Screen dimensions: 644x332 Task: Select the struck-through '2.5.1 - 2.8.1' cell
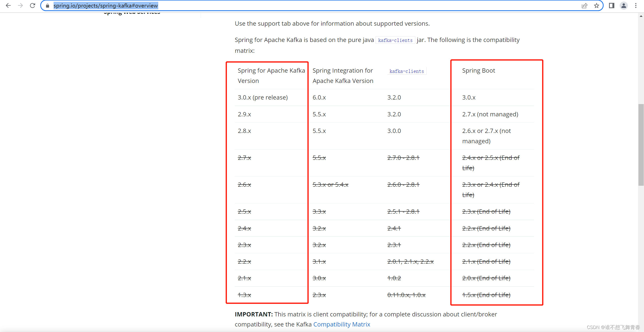click(x=403, y=211)
